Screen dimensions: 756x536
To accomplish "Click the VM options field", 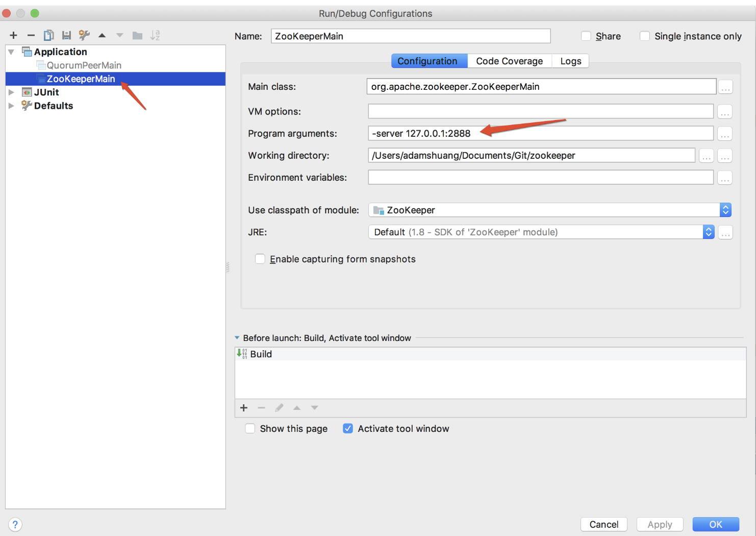I will click(541, 111).
